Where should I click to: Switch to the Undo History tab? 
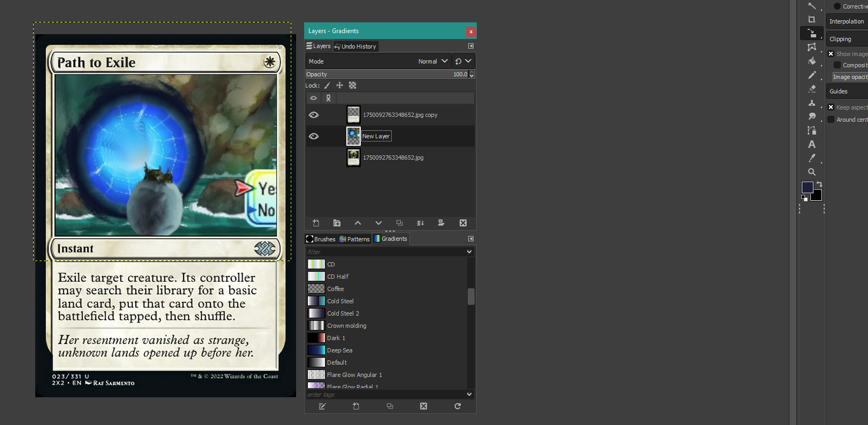click(355, 46)
